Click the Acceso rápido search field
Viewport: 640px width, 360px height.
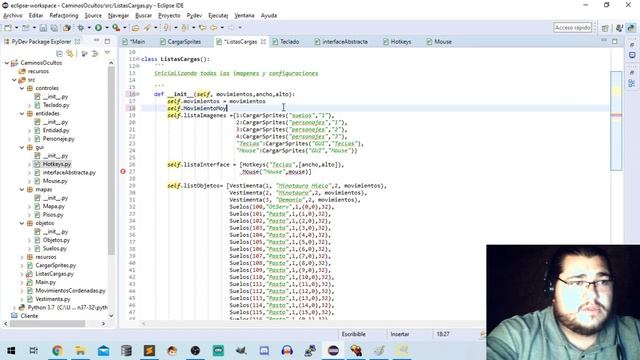(572, 28)
